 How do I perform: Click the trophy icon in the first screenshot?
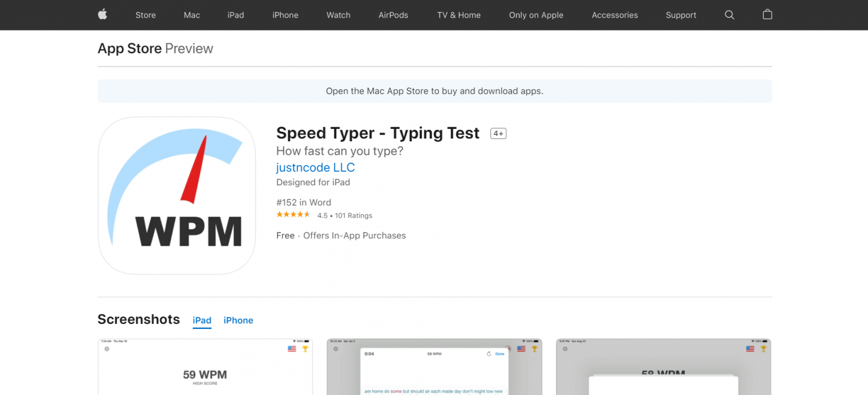305,349
